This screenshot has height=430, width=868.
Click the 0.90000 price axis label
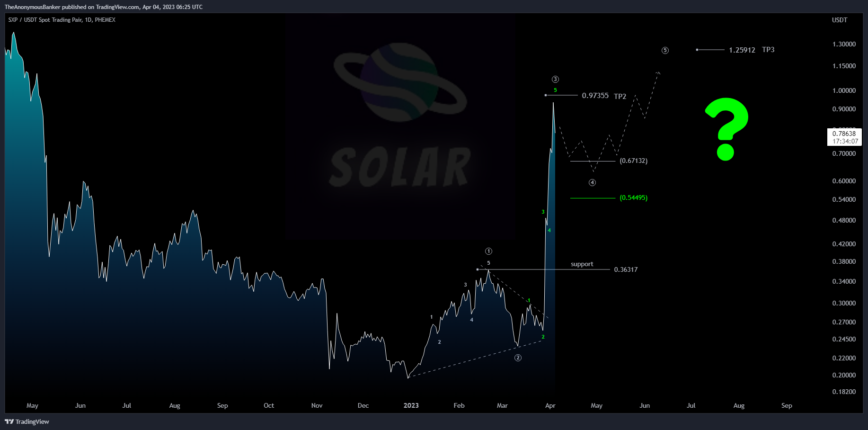(x=844, y=109)
